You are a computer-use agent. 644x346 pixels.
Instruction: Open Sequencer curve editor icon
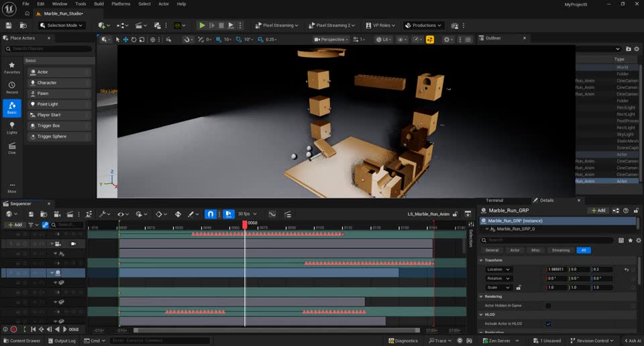pyautogui.click(x=272, y=215)
